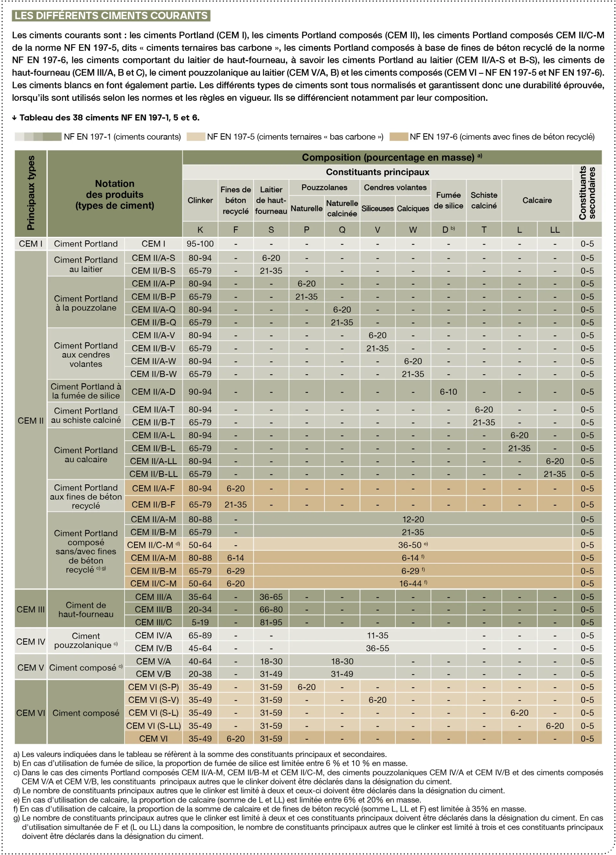Select the CEM VI (S-LL) notation cell
This screenshot has width=616, height=855.
[153, 726]
